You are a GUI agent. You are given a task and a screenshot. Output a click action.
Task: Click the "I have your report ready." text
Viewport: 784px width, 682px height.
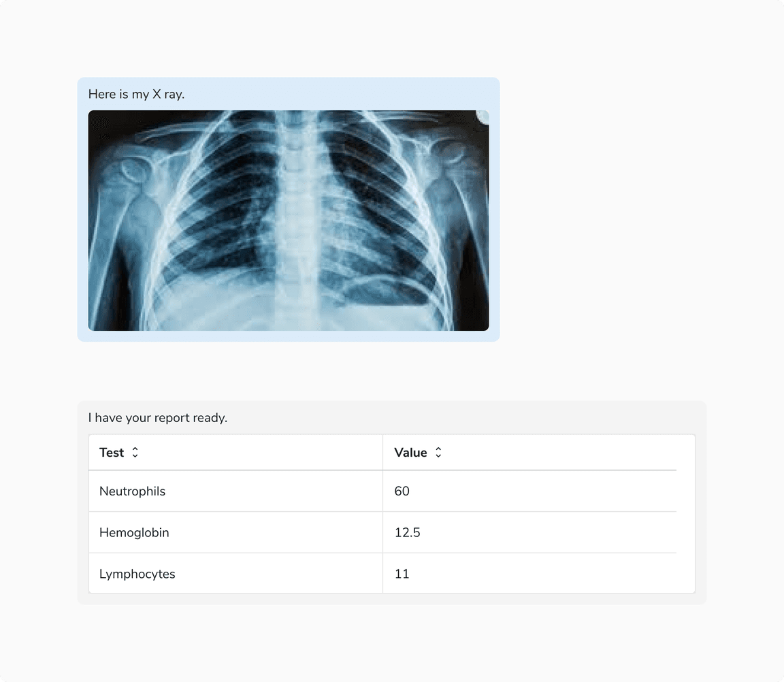click(158, 418)
